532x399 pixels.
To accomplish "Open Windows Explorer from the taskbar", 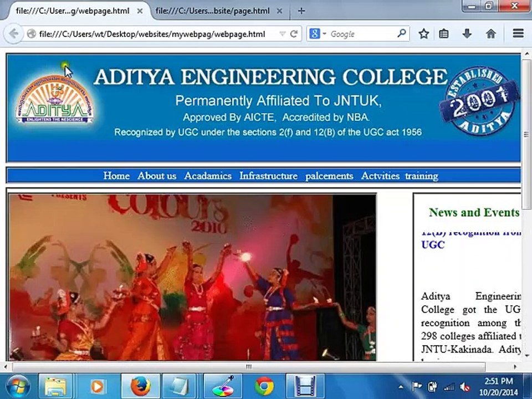I will coord(55,386).
